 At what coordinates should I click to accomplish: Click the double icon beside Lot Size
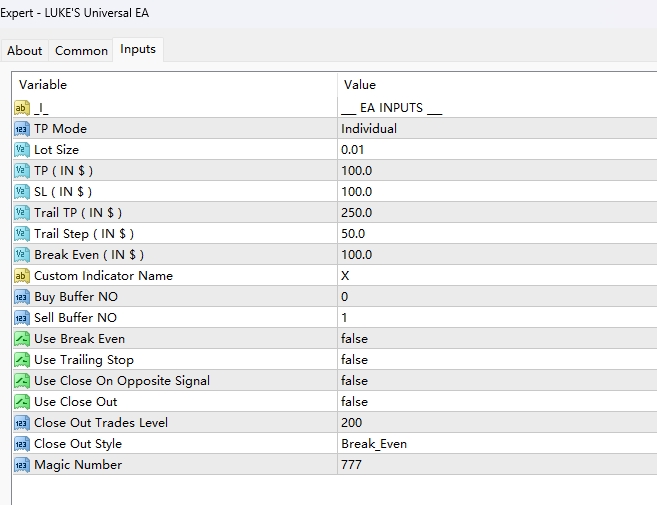pos(22,149)
